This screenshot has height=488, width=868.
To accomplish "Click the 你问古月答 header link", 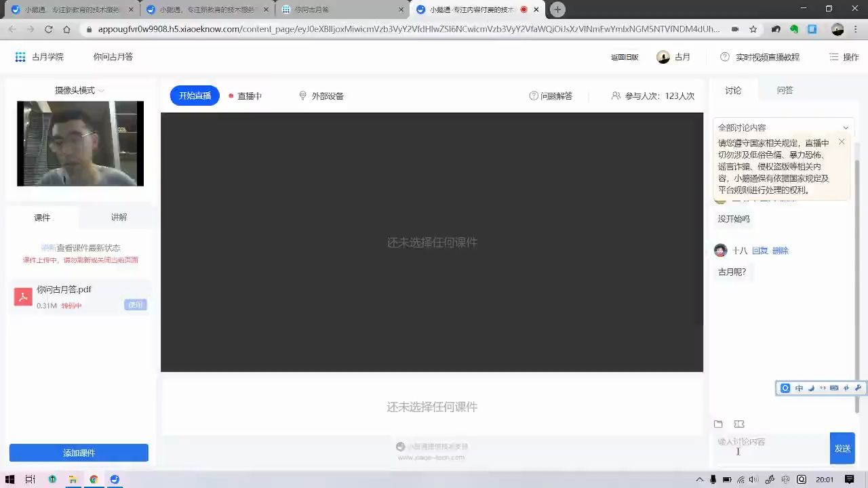I will click(x=113, y=57).
